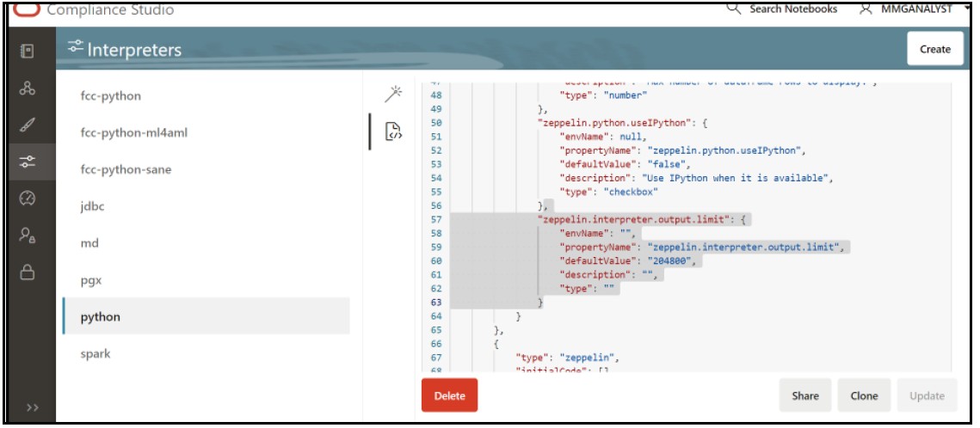This screenshot has height=428, width=980.
Task: Click the Clone button
Action: pos(864,395)
